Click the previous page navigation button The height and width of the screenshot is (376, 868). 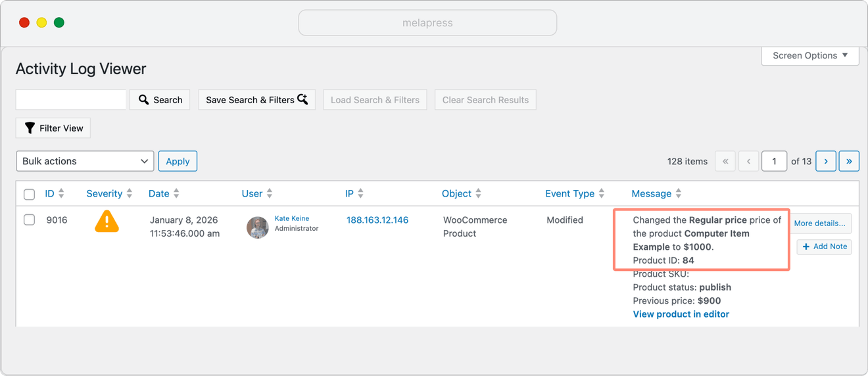point(748,161)
